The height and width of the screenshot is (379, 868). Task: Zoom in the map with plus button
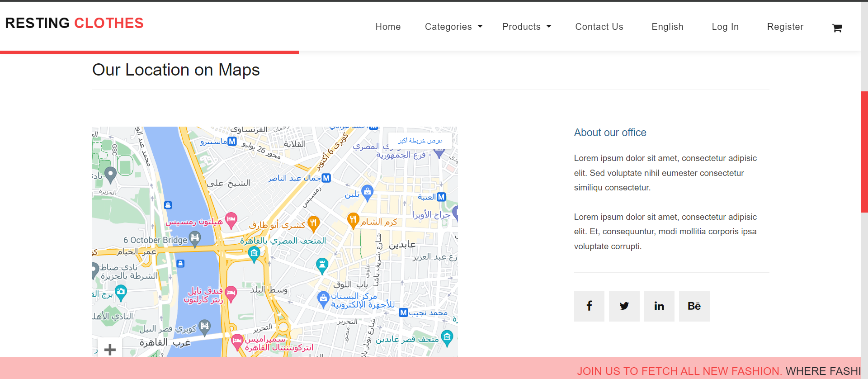tap(110, 349)
